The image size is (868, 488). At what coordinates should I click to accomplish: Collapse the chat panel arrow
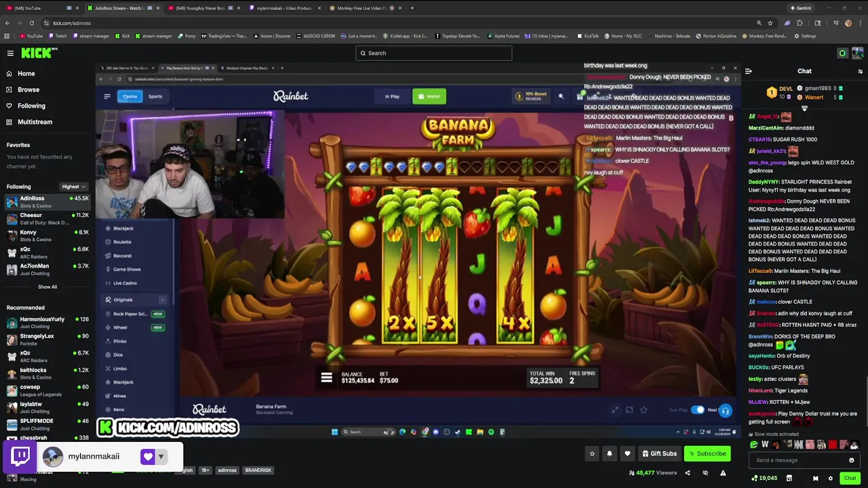(x=748, y=71)
